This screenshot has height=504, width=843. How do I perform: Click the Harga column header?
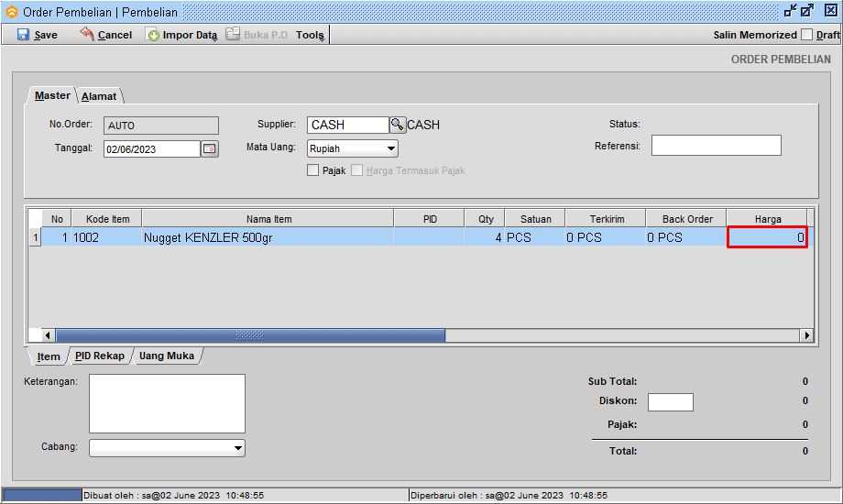pos(767,219)
